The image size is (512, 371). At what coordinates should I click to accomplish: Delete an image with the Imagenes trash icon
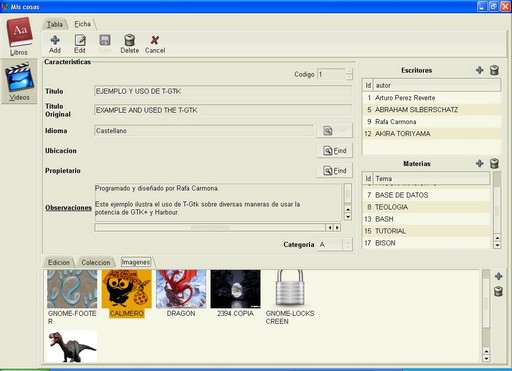(x=498, y=291)
